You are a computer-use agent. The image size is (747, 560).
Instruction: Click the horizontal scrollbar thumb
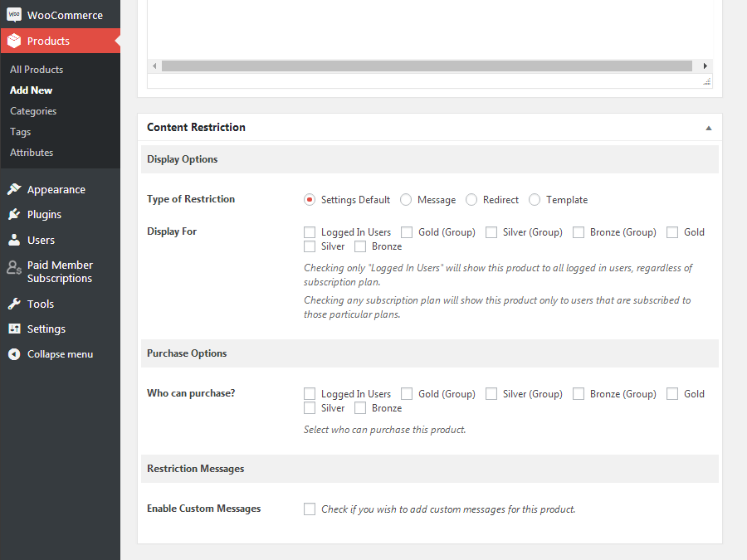pyautogui.click(x=427, y=66)
